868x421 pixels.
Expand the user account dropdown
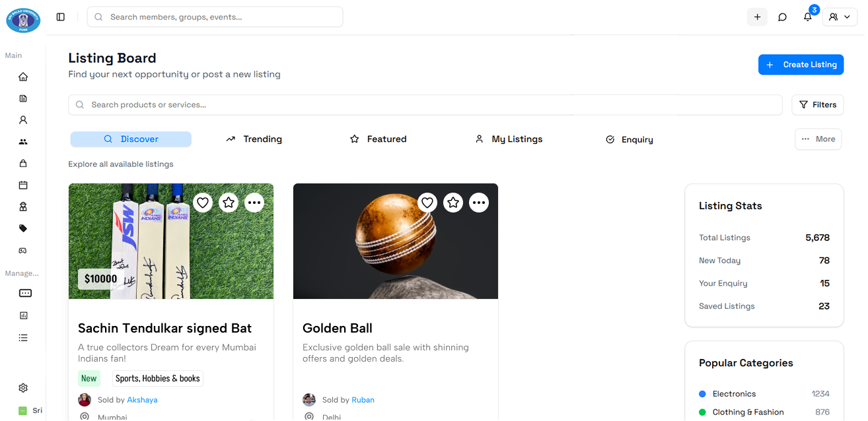click(x=840, y=17)
